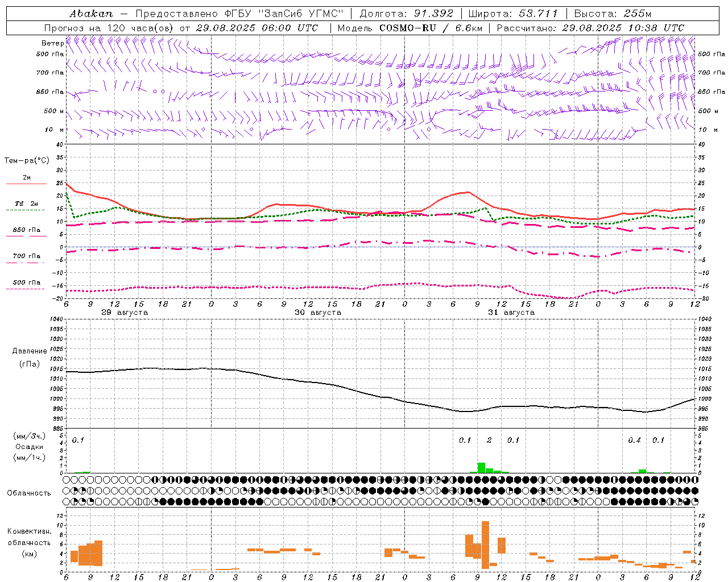Viewport: 728px width, 582px height.
Task: Click 'Рассчитано: 29.08.2025 10:38 UTC' text
Action: pos(590,28)
